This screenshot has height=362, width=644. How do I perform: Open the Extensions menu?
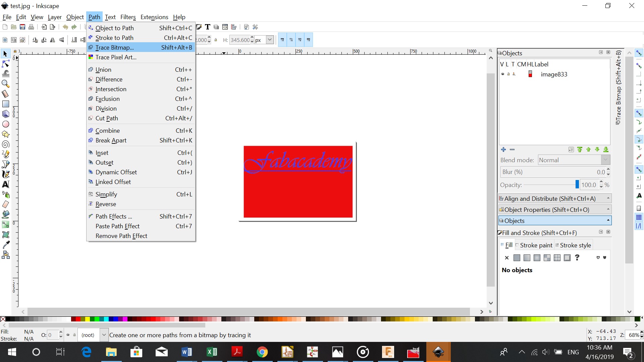click(x=154, y=17)
